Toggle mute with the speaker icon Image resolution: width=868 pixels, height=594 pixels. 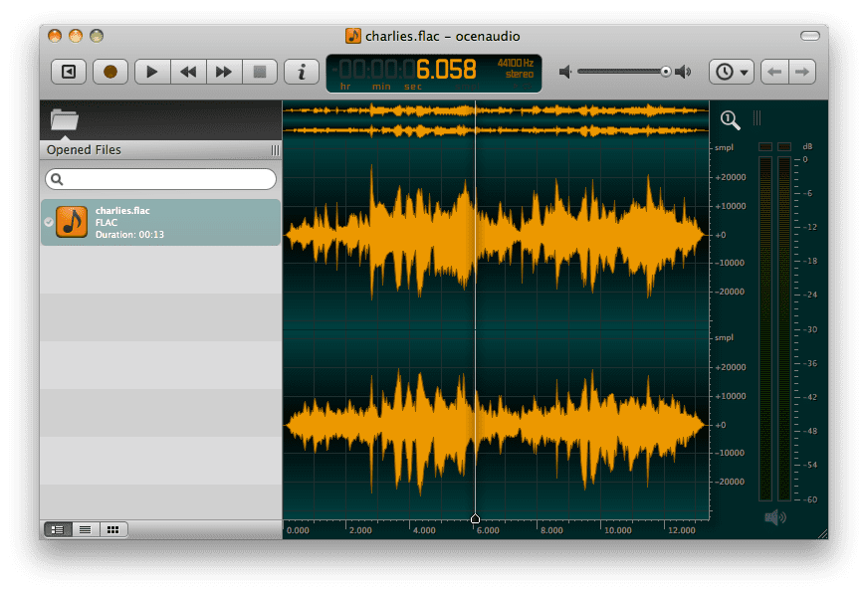click(563, 72)
